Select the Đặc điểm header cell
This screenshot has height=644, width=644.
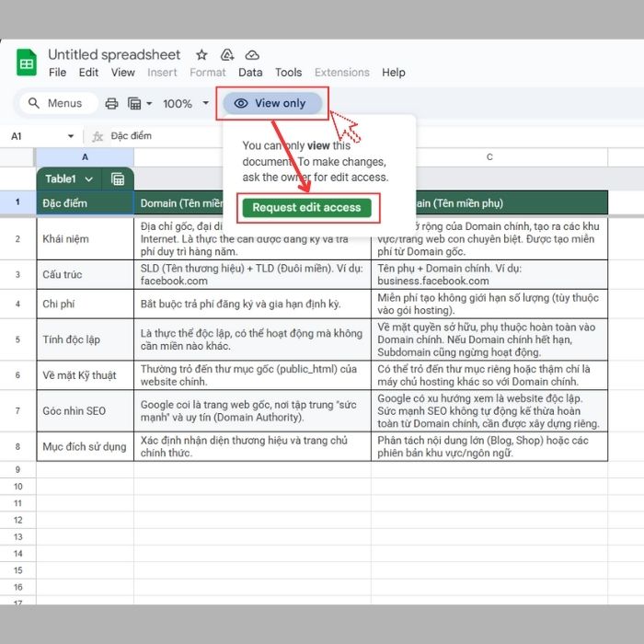tap(85, 203)
